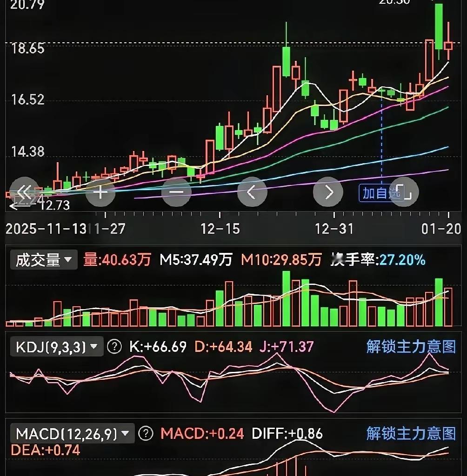Tap 解锁主力意图 link beside KDJ
The height and width of the screenshot is (476, 467).
point(411,346)
